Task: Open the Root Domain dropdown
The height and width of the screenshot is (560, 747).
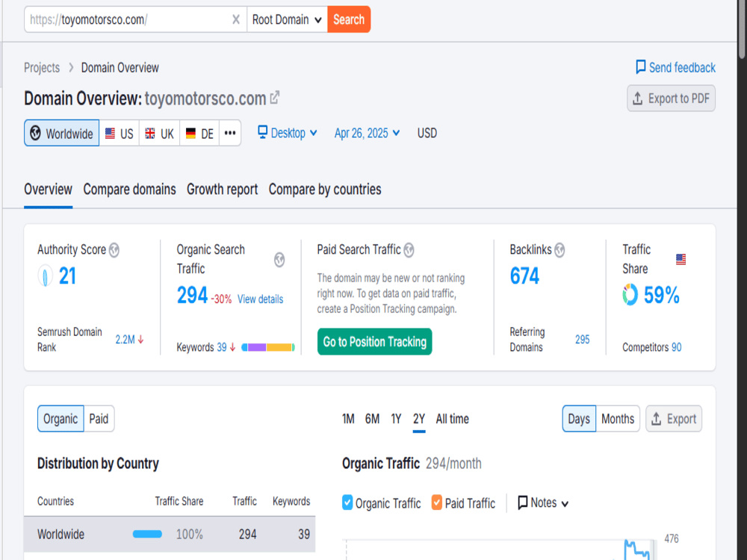Action: tap(288, 19)
